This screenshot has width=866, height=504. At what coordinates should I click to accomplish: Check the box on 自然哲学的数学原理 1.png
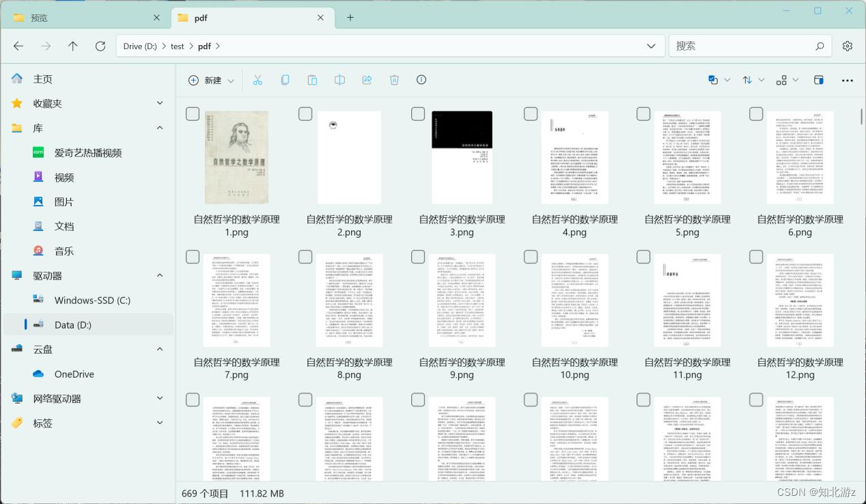point(193,113)
